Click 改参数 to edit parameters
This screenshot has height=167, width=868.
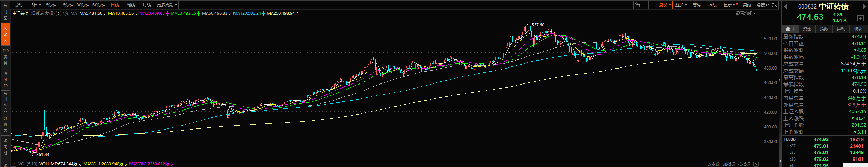tap(714, 164)
